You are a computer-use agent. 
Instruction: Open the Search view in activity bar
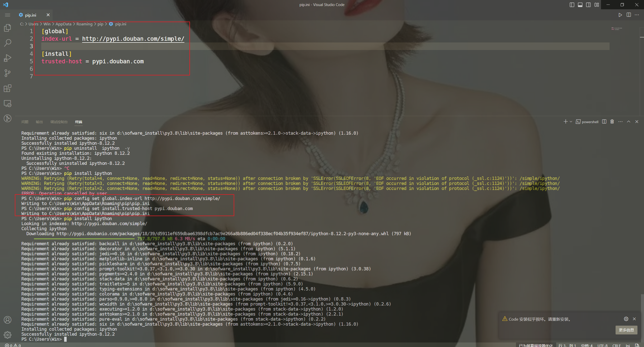coord(8,43)
